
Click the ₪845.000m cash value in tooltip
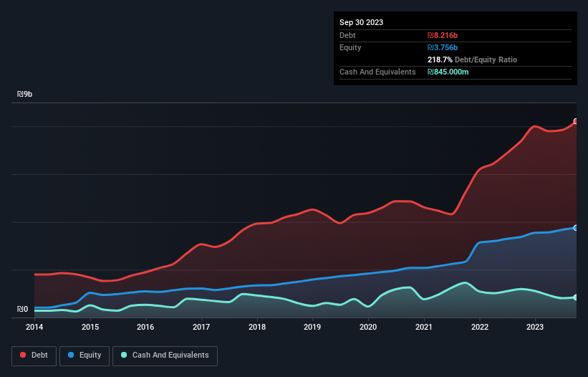(450, 72)
